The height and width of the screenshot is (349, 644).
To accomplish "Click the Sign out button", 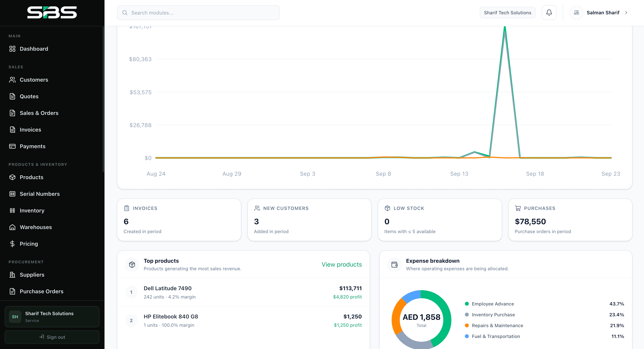I will (52, 337).
